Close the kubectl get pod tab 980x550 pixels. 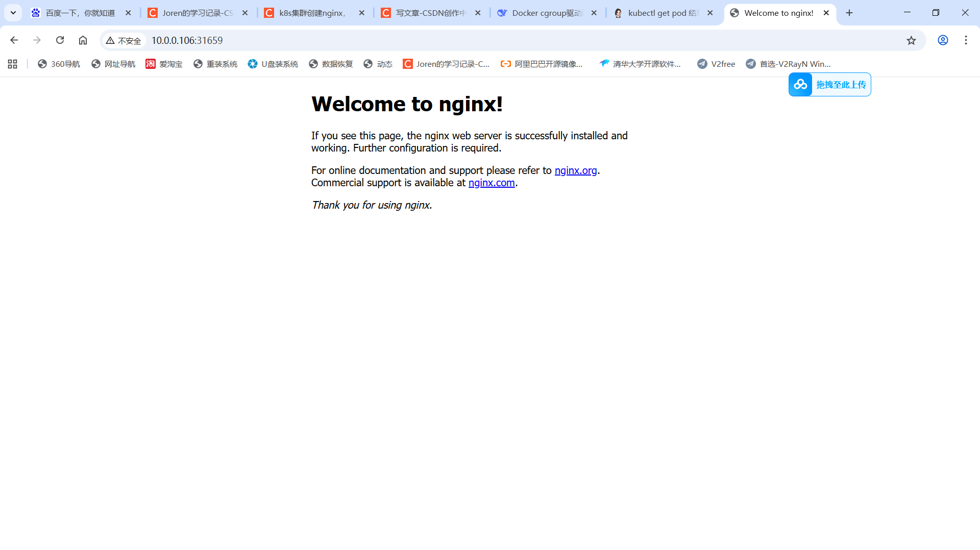pyautogui.click(x=710, y=13)
